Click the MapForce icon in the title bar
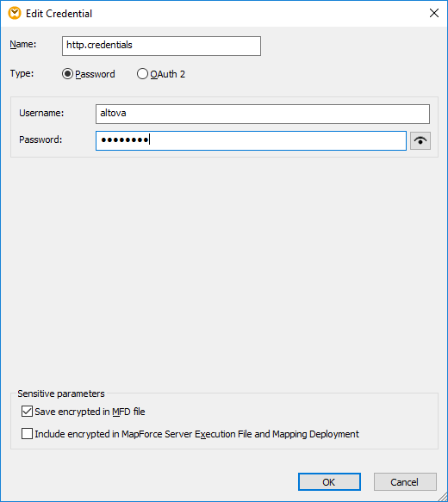 (x=15, y=14)
